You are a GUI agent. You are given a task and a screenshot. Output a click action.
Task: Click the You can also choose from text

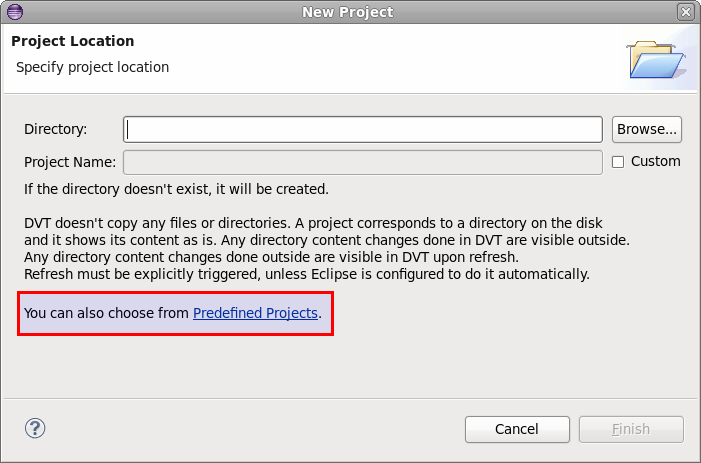[x=106, y=313]
